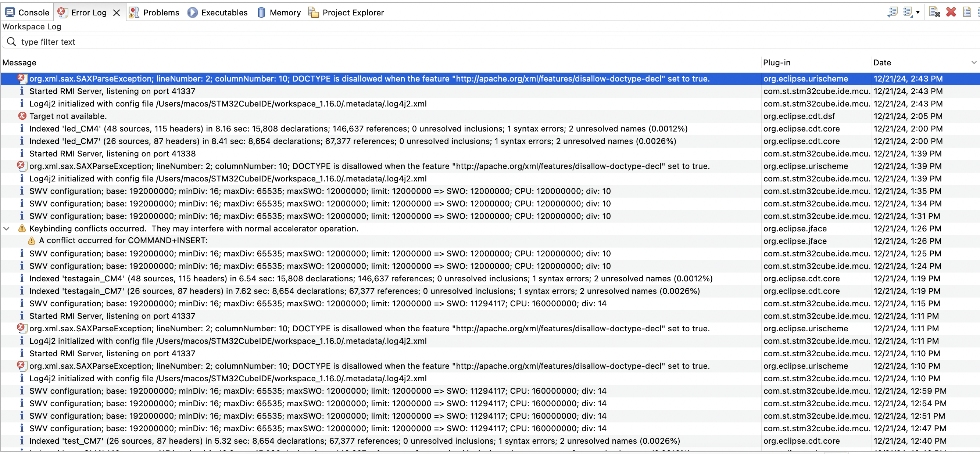Select the COMMAND+INSERT conflict warning entry
This screenshot has width=980, height=454.
[123, 241]
